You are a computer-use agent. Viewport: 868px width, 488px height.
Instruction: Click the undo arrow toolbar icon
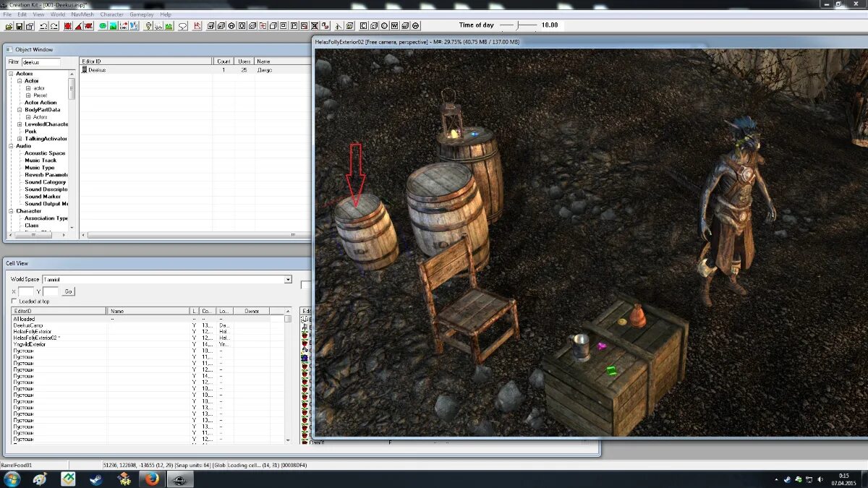tap(43, 26)
